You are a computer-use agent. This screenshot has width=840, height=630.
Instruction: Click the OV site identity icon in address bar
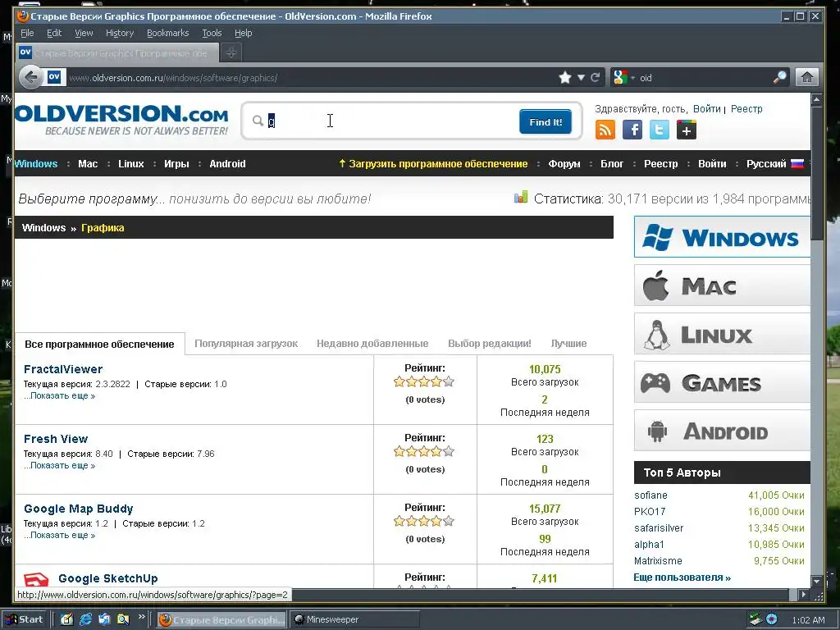54,77
